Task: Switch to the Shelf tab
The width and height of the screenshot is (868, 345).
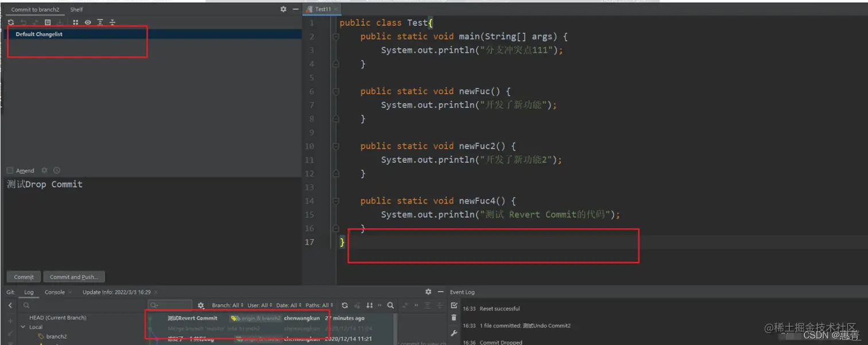Action: 76,10
